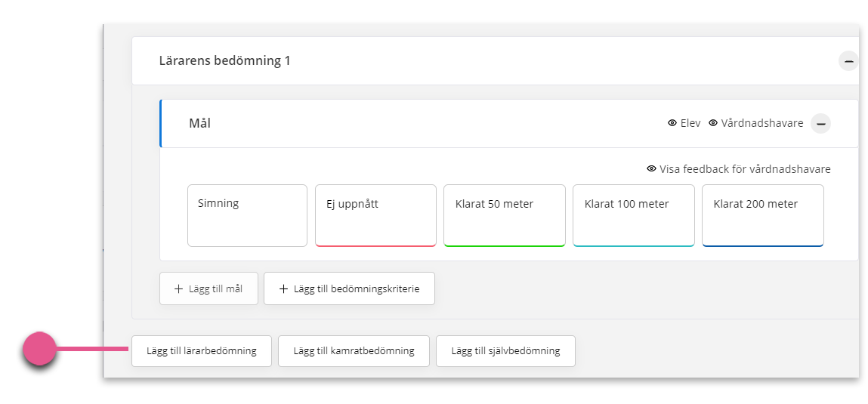Collapse the Lärarens bedömning 1 section
Viewport: 868px width, 404px height.
(848, 61)
